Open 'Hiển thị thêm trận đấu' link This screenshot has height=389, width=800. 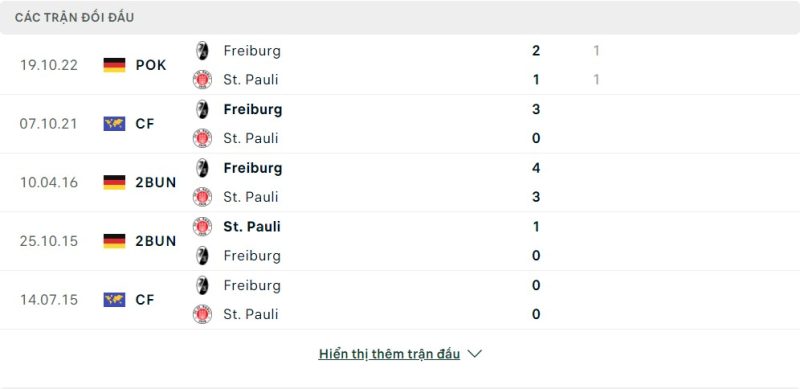(389, 354)
